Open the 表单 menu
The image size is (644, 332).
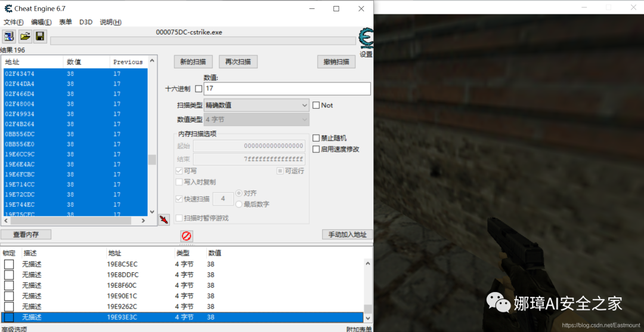coord(66,22)
